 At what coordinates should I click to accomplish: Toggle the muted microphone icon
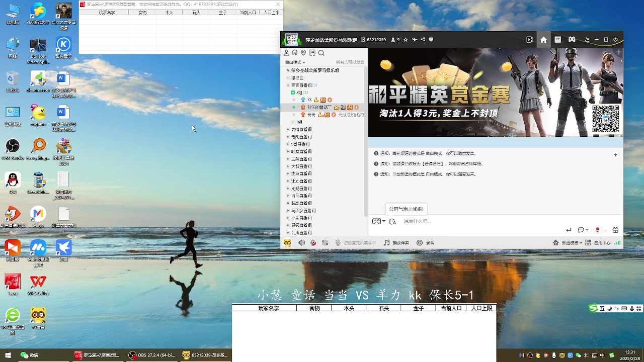coord(313,242)
